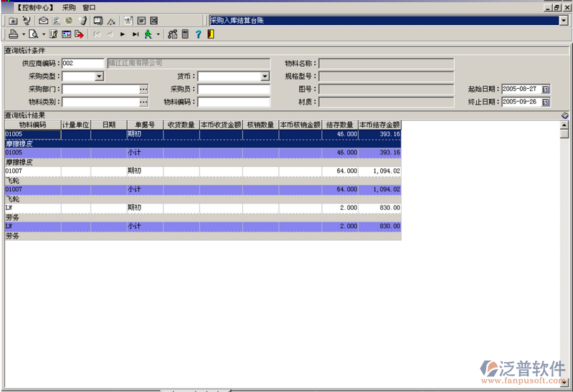Viewport: 573px width, 392px height.
Task: Click the exit door icon
Action: coord(210,34)
